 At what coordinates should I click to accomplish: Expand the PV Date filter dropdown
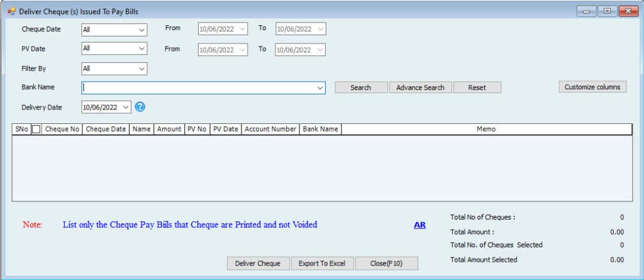pyautogui.click(x=141, y=49)
